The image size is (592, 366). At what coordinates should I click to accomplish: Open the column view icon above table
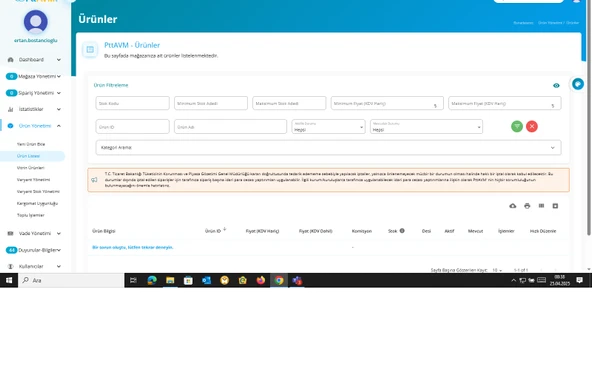coord(541,206)
